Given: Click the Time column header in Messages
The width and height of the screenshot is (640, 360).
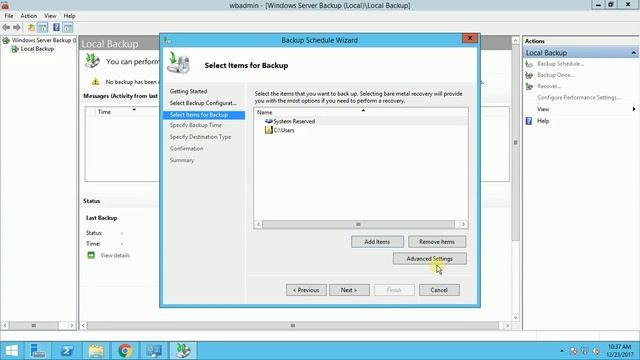Looking at the screenshot, I should [104, 112].
